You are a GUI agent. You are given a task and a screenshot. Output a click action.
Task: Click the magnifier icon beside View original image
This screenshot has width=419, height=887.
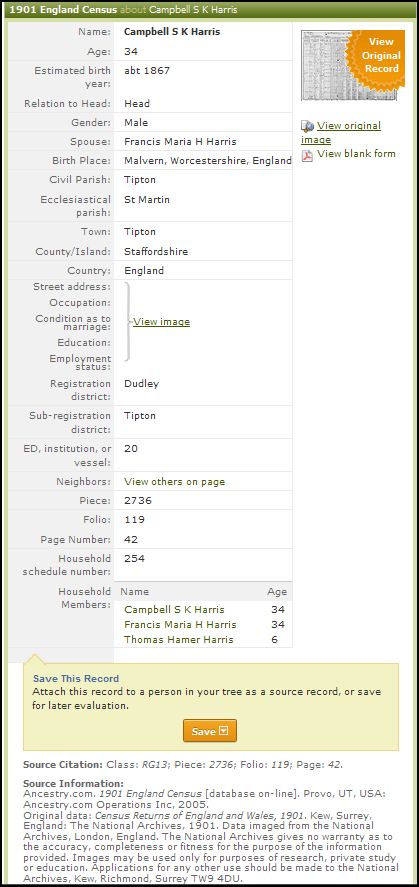tap(308, 126)
